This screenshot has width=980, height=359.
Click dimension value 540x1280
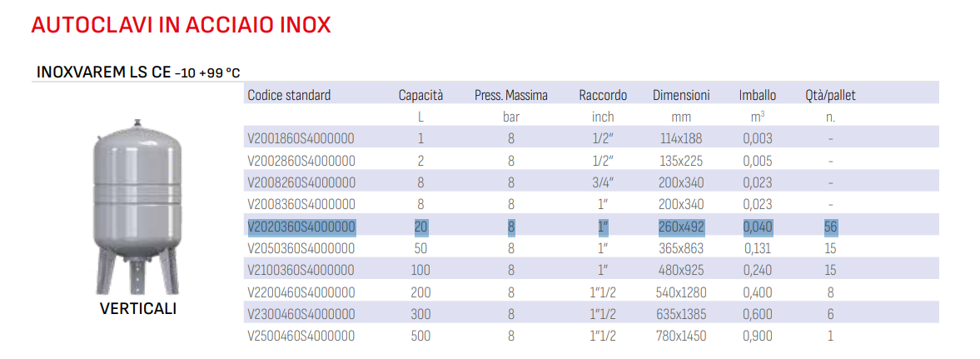pyautogui.click(x=681, y=292)
